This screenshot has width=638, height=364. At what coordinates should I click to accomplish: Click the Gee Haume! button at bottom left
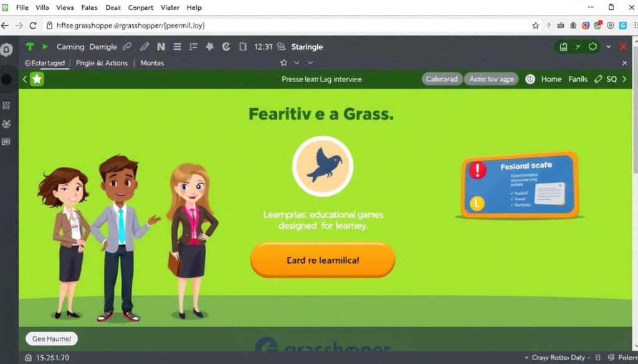[50, 338]
